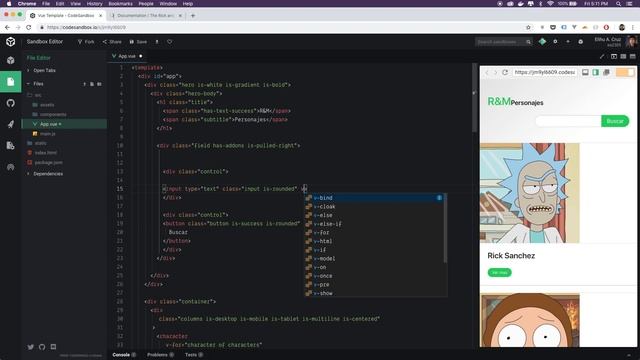This screenshot has width=640, height=360.
Task: Select the File Editor sidebar icon
Action: pos(11,82)
